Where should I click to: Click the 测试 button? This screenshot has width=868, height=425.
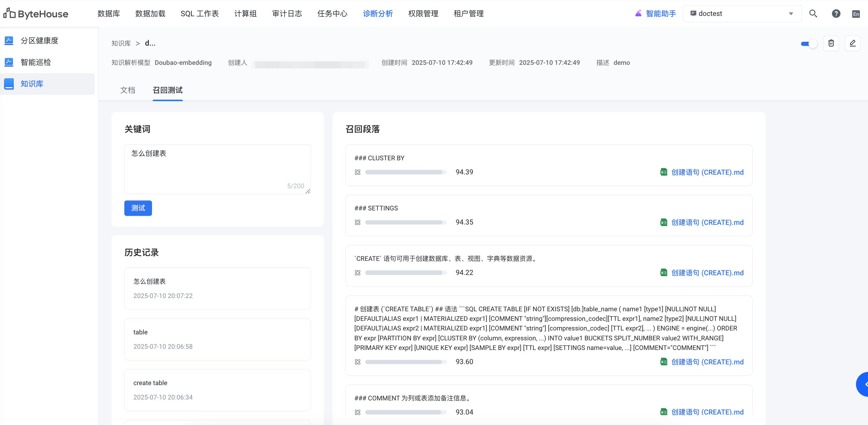click(138, 208)
